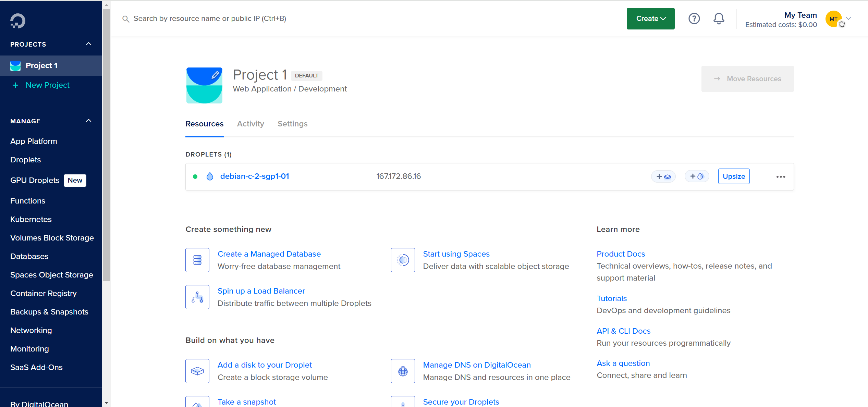Image resolution: width=868 pixels, height=407 pixels.
Task: Click the pencil icon on project image
Action: click(x=215, y=75)
